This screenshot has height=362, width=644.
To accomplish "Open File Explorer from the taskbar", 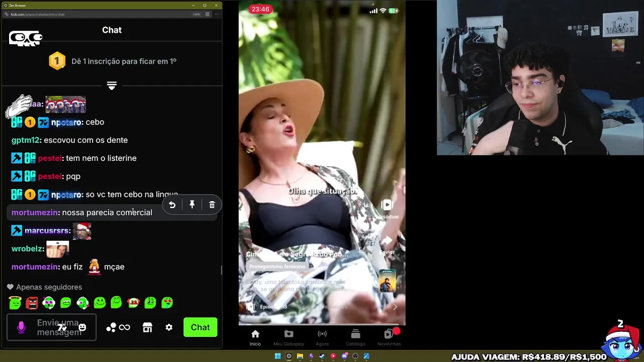I will click(300, 356).
